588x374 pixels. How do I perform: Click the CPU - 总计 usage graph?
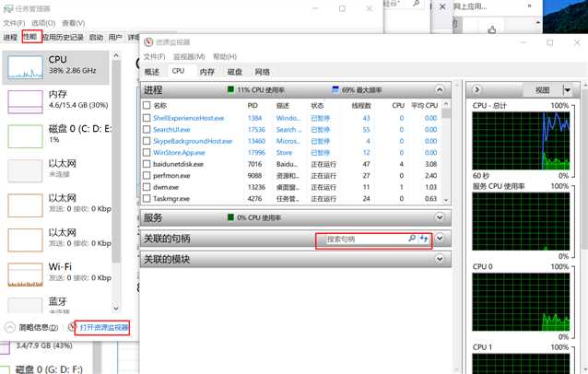[x=521, y=141]
